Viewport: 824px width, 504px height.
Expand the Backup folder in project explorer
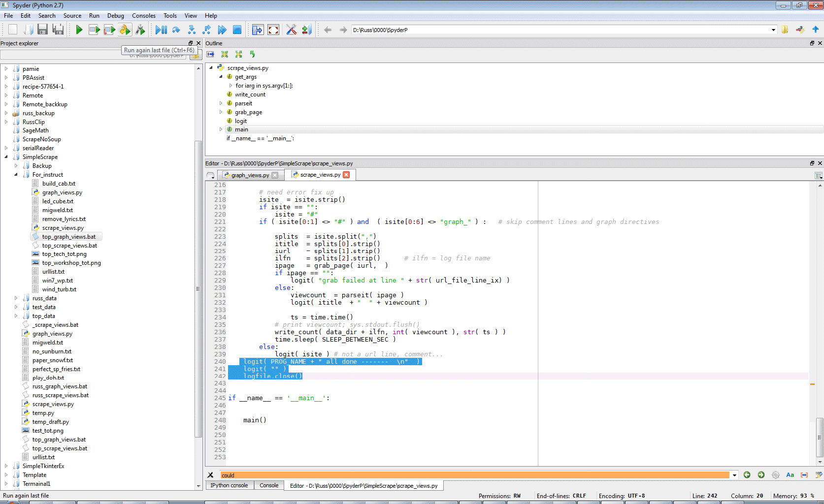point(15,165)
